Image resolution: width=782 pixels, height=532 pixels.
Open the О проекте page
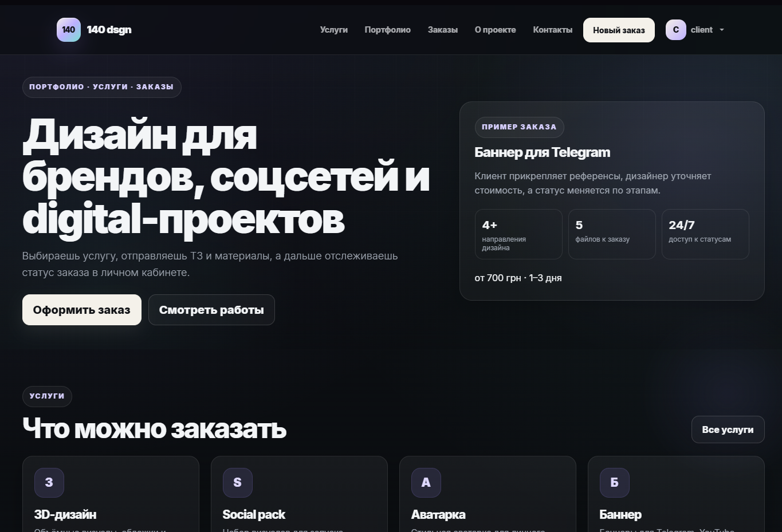click(496, 30)
